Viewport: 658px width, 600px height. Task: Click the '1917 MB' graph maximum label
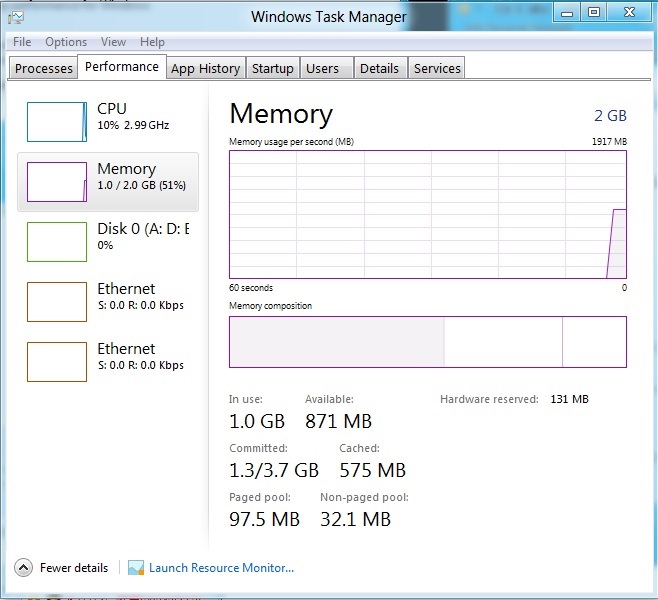(609, 142)
